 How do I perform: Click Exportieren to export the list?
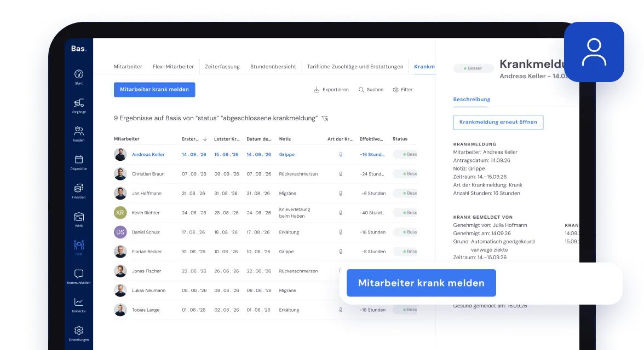tap(331, 90)
